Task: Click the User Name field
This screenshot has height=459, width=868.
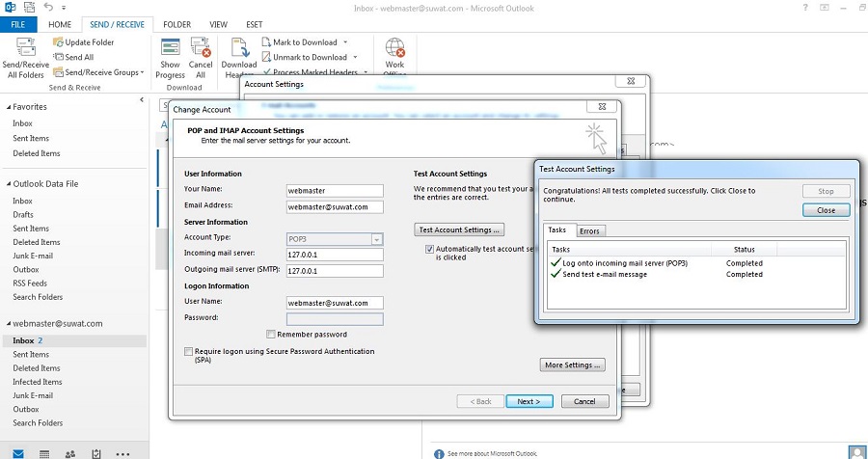Action: coord(335,303)
